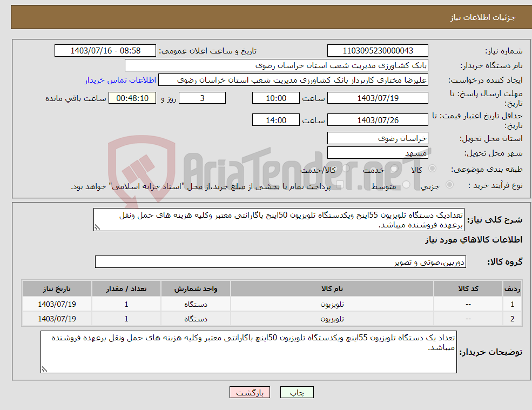Click the goods group field دوربین،صوتی و تصویر
Screen dimensions: 532x410
[x=281, y=261]
